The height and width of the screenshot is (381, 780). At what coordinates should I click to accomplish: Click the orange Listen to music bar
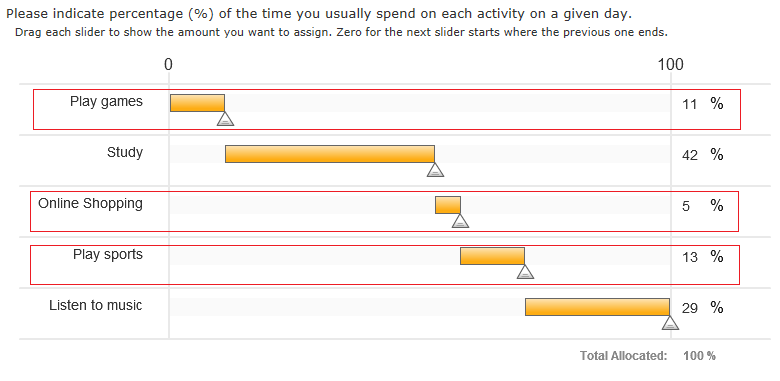tap(597, 307)
